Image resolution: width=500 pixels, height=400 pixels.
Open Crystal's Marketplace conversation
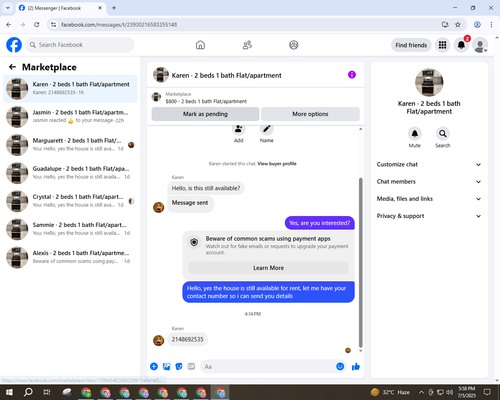point(70,201)
